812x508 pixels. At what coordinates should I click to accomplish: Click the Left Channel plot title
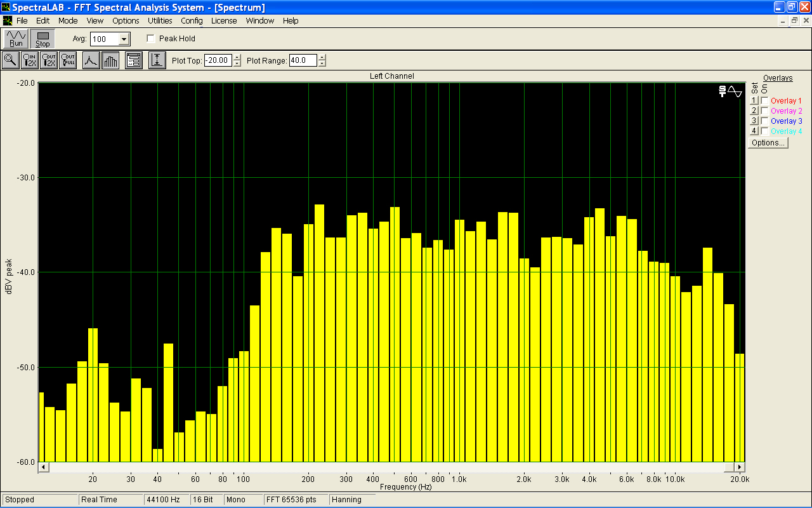click(391, 76)
